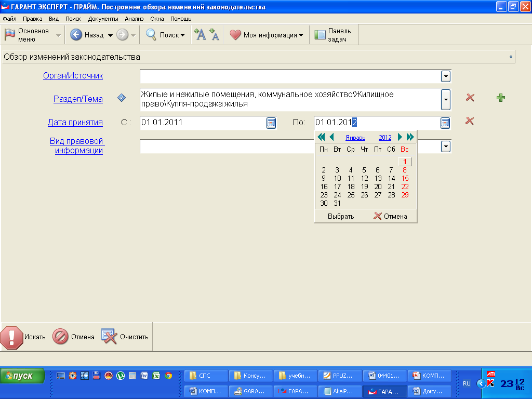Viewport: 532px width, 399px height.
Task: Select day 31 in the calendar
Action: (337, 204)
